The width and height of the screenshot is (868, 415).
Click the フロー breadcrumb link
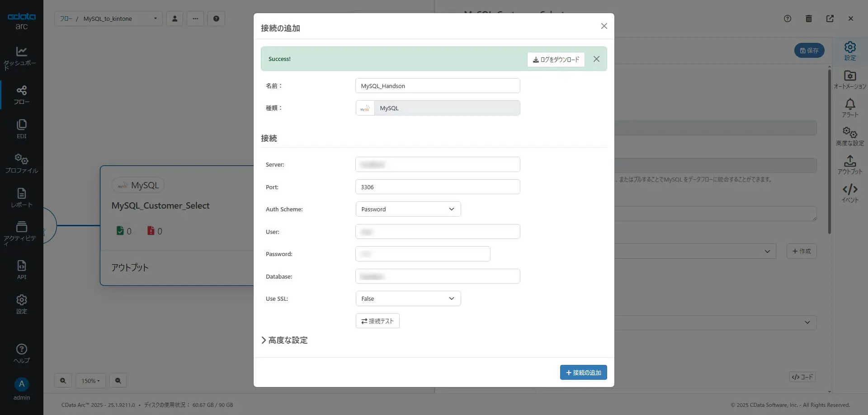[x=66, y=19]
